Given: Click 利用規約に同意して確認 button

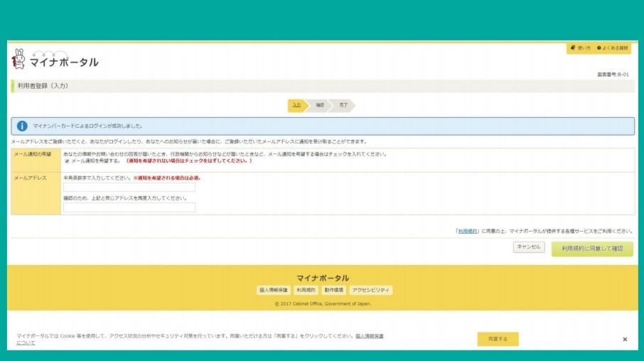Looking at the screenshot, I should [x=591, y=249].
